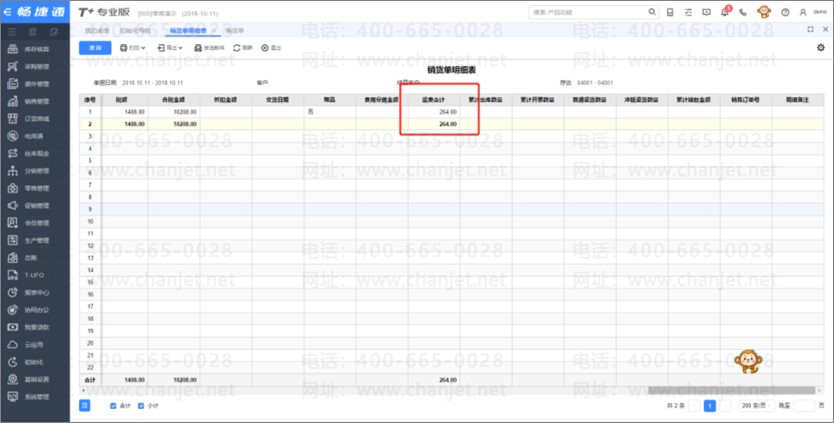Open the 协同办公 module in sidebar
The height and width of the screenshot is (423, 834).
coord(35,310)
